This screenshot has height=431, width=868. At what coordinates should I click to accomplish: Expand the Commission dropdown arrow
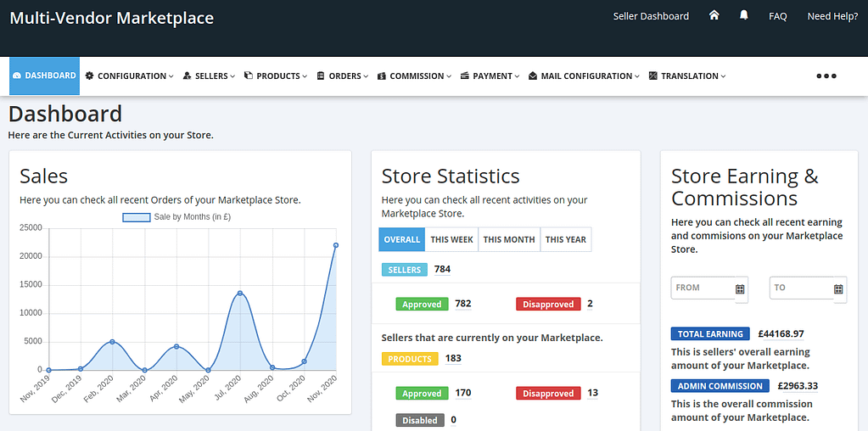pyautogui.click(x=449, y=76)
